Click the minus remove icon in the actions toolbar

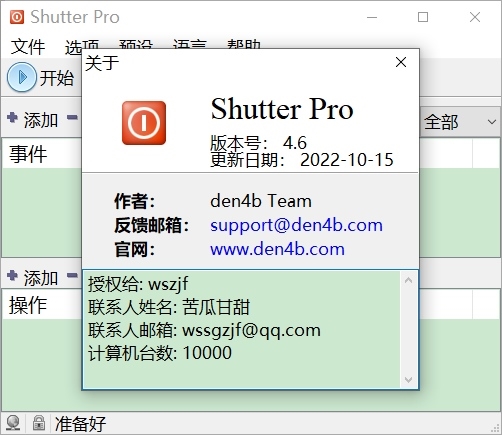[72, 275]
